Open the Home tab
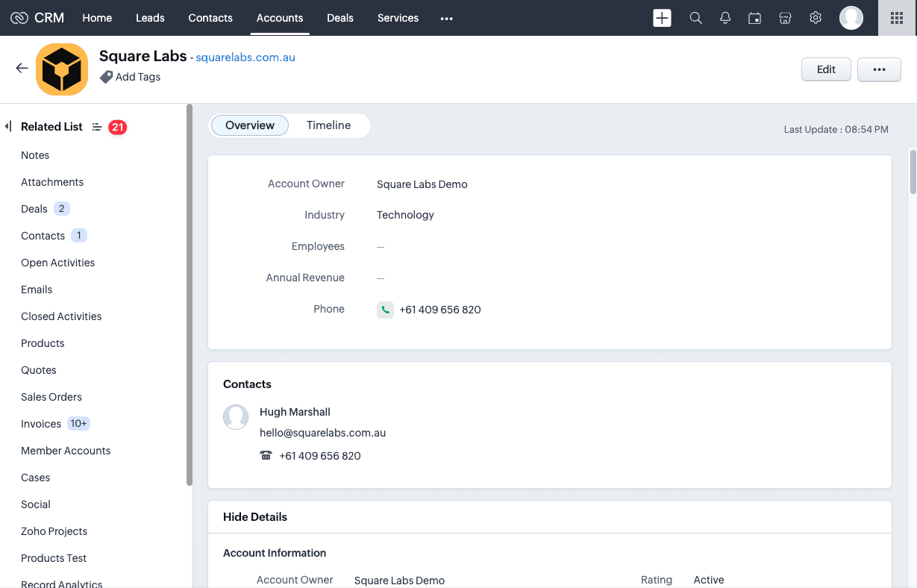Screen dimensions: 917x588 coord(97,18)
